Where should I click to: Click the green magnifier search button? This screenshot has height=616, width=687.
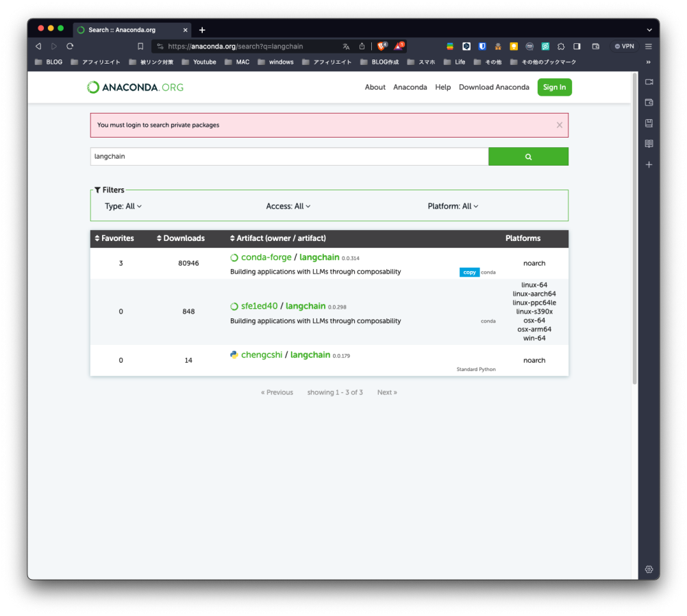coord(528,156)
